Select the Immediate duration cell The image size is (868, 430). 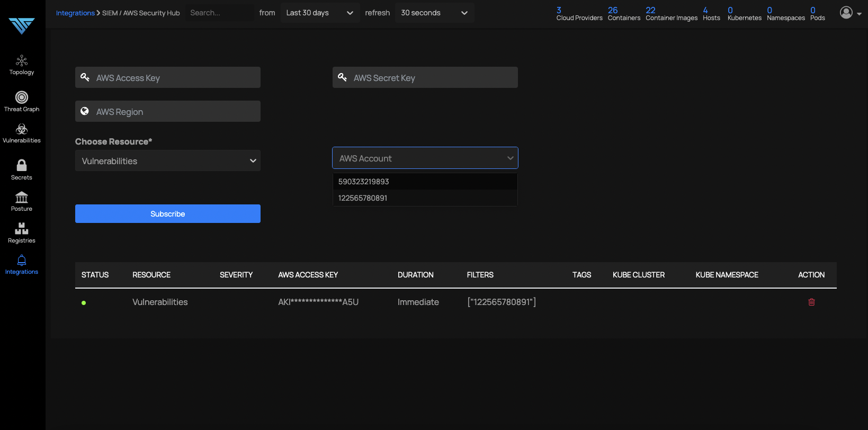(418, 302)
